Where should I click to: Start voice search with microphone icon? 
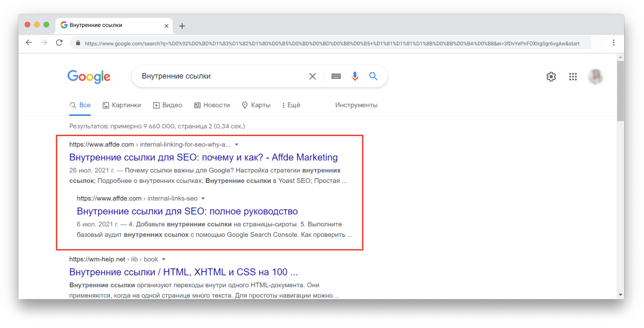pos(355,77)
